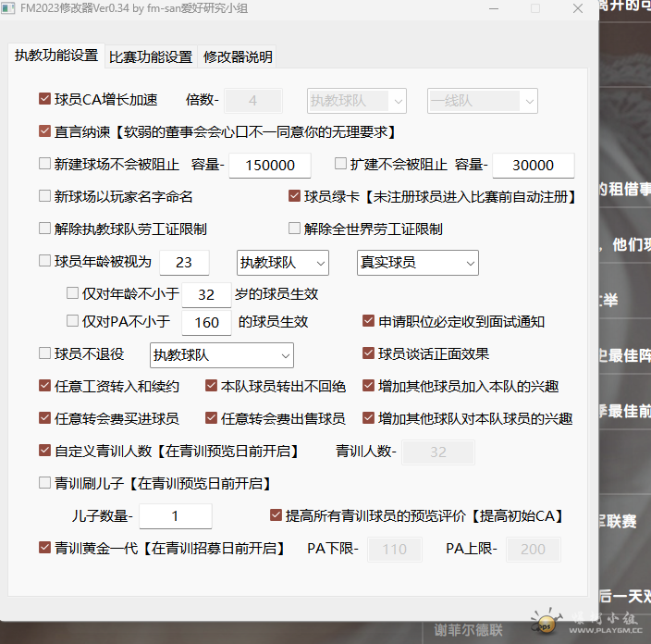The image size is (651, 644).
Task: Select the 执教功能设置 tab
Action: [55, 56]
